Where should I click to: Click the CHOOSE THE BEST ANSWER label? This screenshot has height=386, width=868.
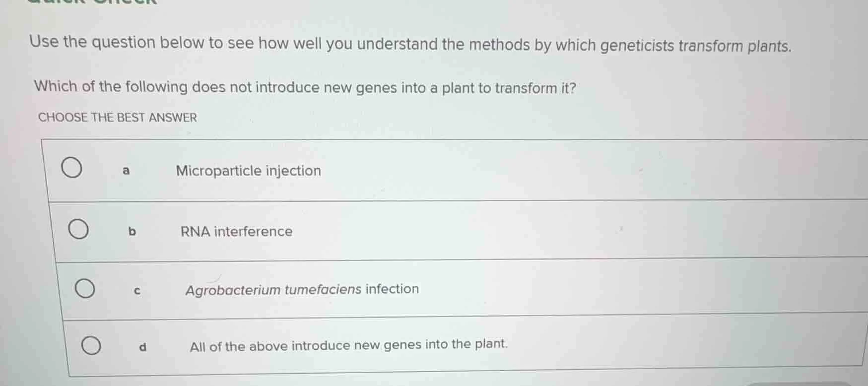point(117,118)
